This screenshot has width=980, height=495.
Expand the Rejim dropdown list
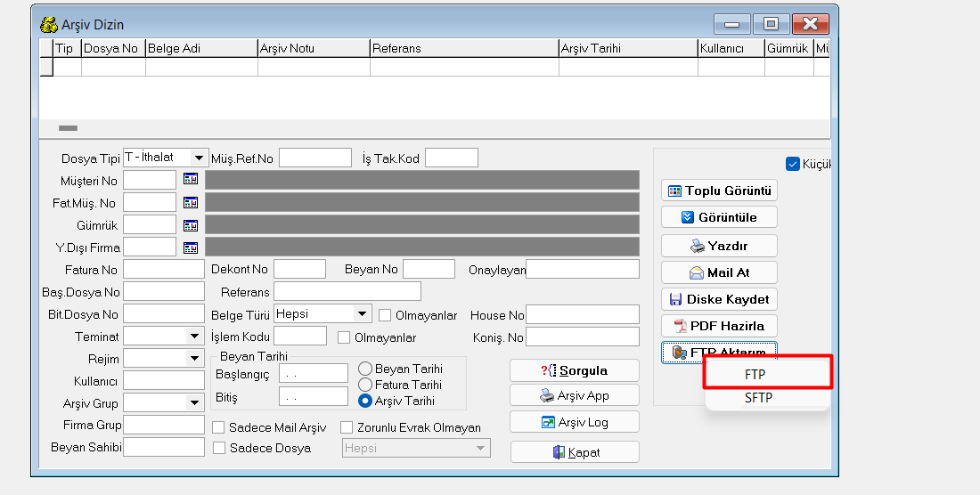(194, 358)
